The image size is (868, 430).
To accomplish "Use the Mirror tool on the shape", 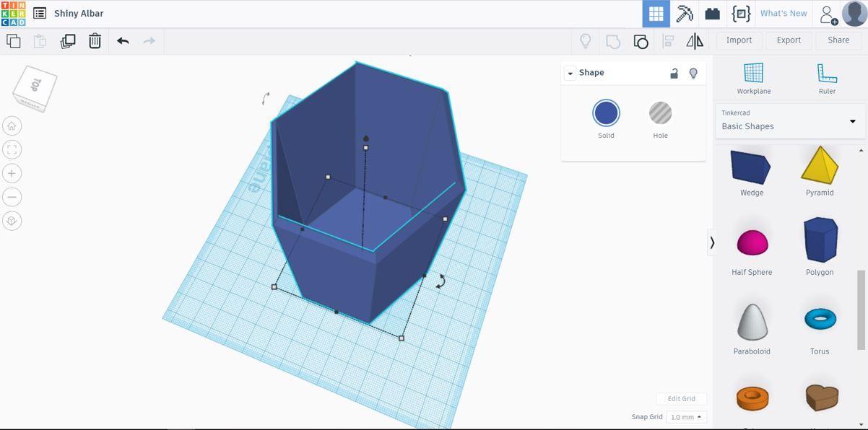I will [694, 41].
